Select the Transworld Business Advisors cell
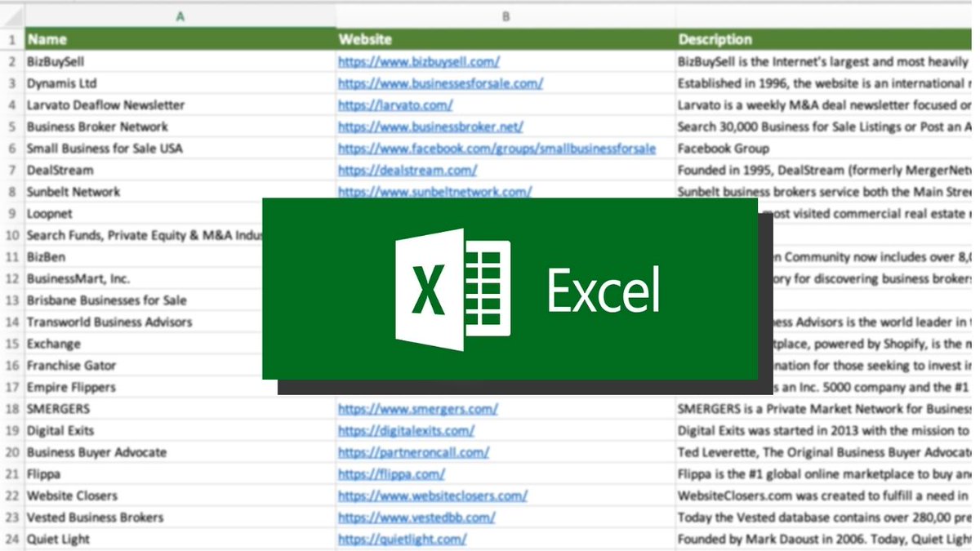The image size is (980, 551). pos(143,322)
